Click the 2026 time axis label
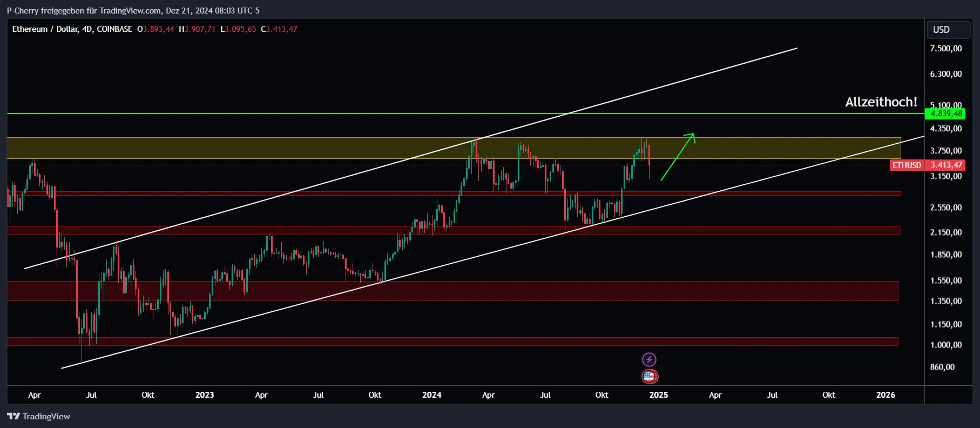The image size is (980, 428). point(886,395)
